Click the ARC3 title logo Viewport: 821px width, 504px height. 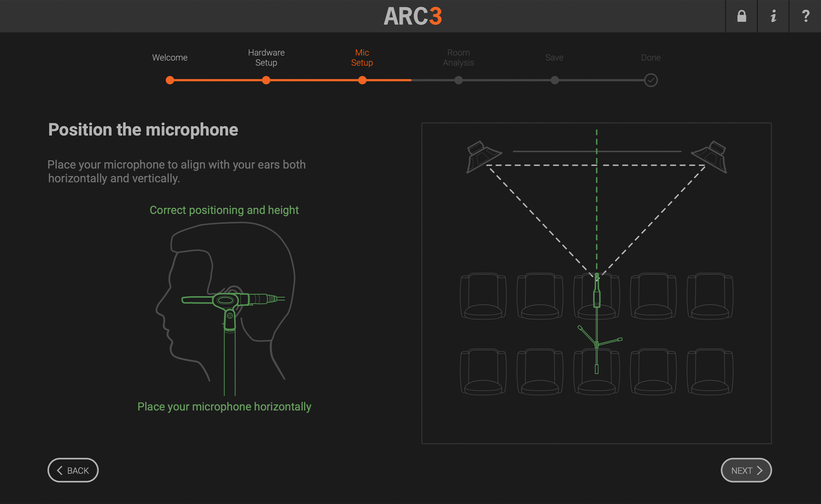pos(413,16)
